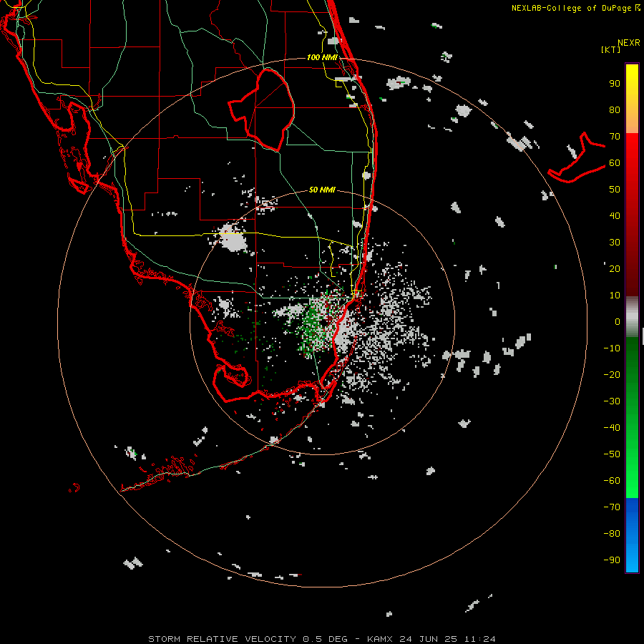Click the -90 knot scale value
The image size is (644, 644).
pos(612,560)
